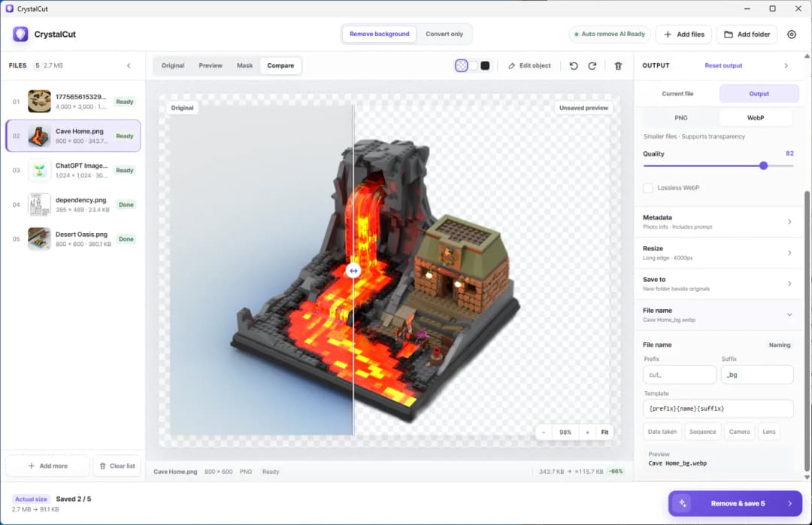This screenshot has width=812, height=525.
Task: Open the Preview view tab
Action: pyautogui.click(x=211, y=66)
